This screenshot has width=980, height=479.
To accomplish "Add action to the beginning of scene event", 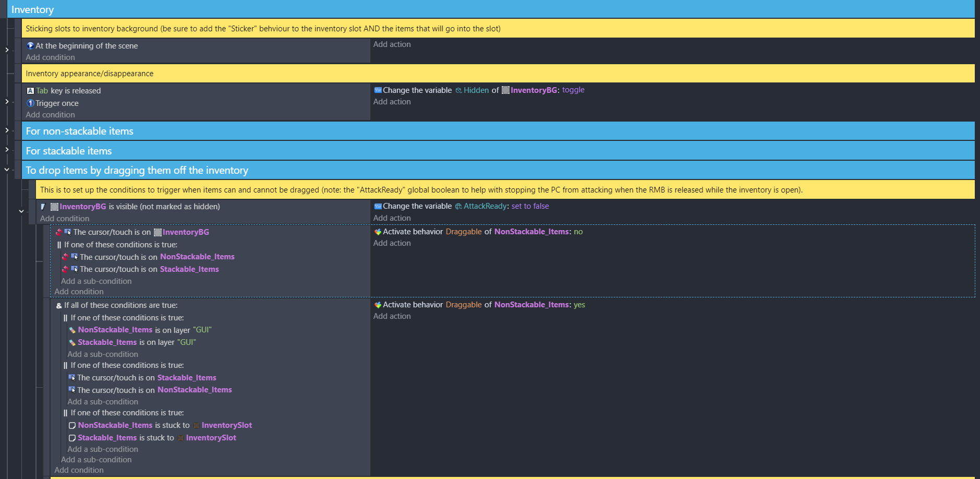I will pyautogui.click(x=392, y=44).
